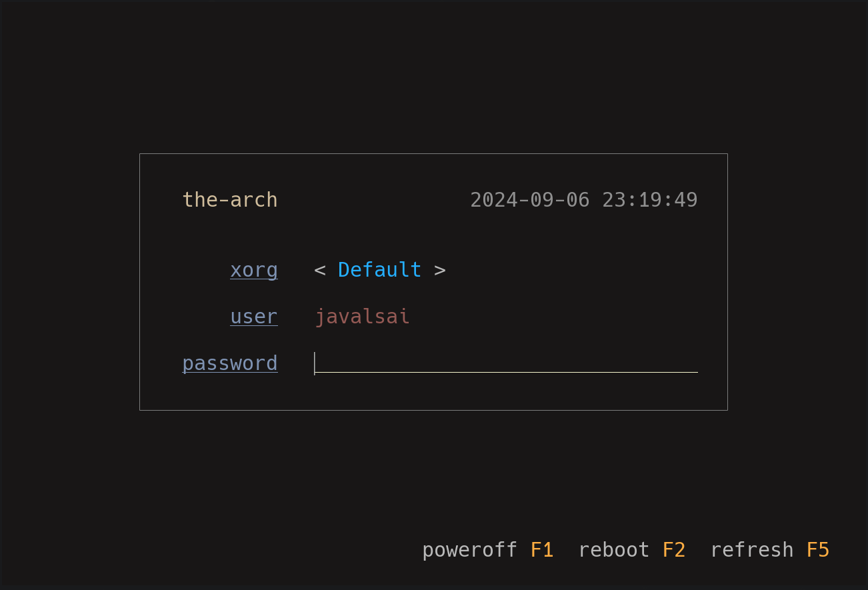
Task: Focus the empty password input line
Action: [x=506, y=363]
